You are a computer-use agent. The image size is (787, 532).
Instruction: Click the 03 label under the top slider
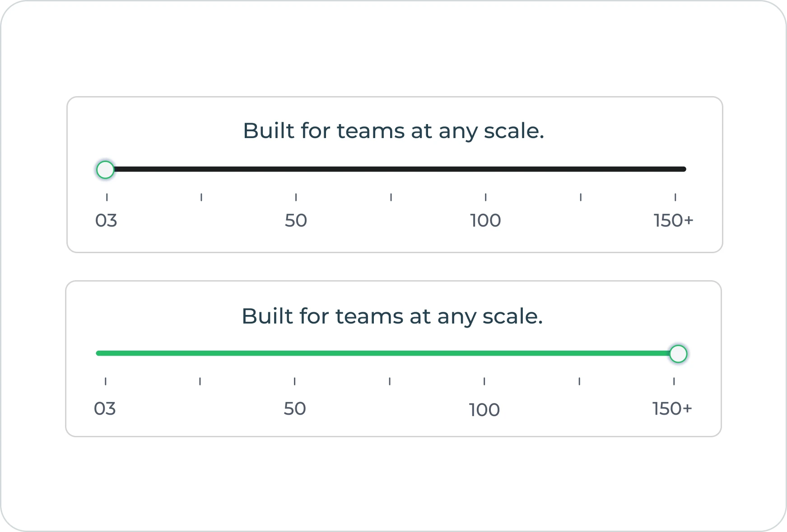(107, 221)
